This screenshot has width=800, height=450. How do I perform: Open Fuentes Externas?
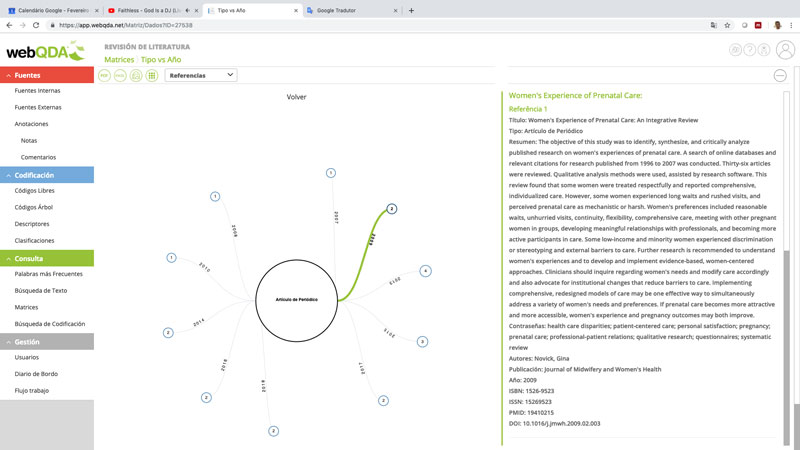click(x=38, y=107)
